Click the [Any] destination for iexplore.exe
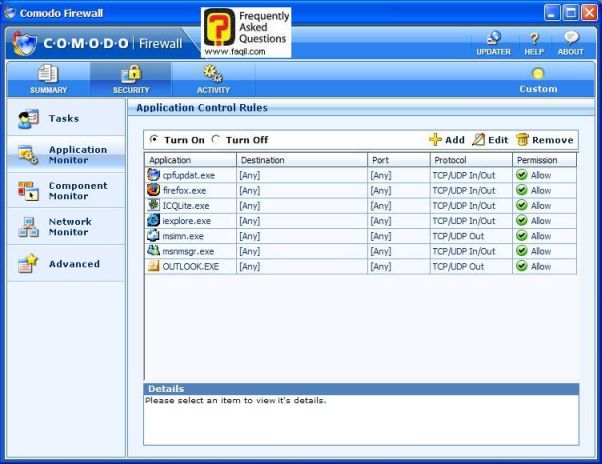 tap(250, 221)
